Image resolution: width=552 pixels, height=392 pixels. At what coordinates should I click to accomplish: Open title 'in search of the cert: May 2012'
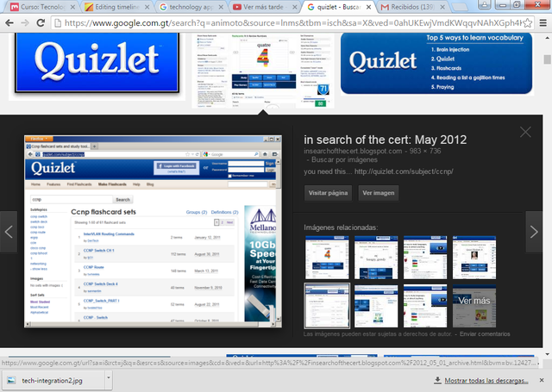(386, 140)
